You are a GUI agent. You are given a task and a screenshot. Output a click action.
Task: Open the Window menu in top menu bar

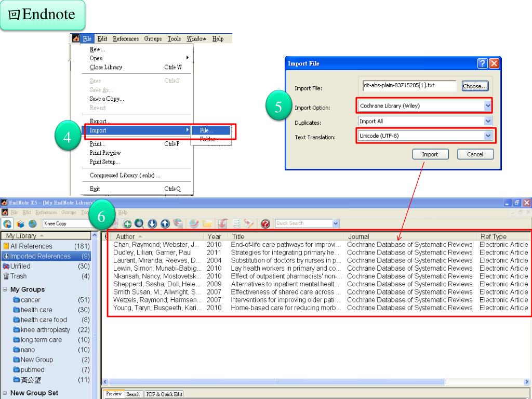[196, 38]
